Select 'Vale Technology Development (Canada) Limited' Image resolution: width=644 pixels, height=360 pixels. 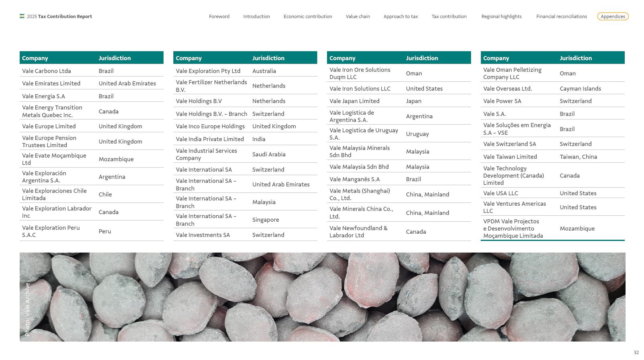coord(514,176)
